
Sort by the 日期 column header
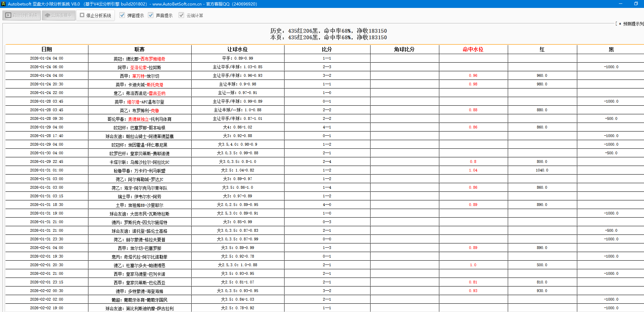pos(46,49)
